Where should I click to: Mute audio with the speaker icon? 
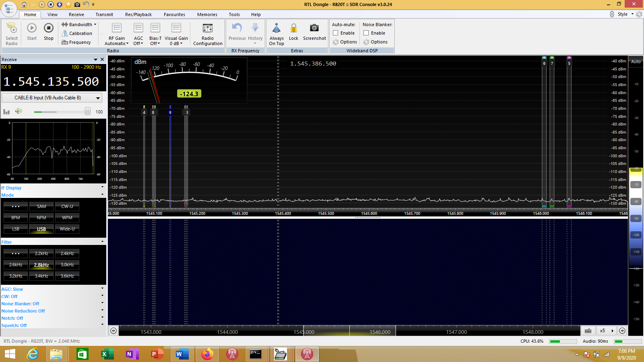point(19,111)
